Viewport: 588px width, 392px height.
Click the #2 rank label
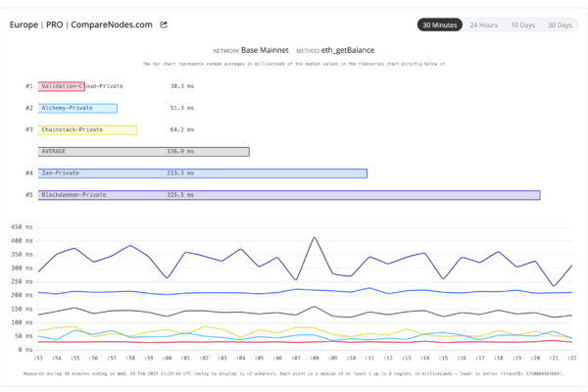click(28, 108)
